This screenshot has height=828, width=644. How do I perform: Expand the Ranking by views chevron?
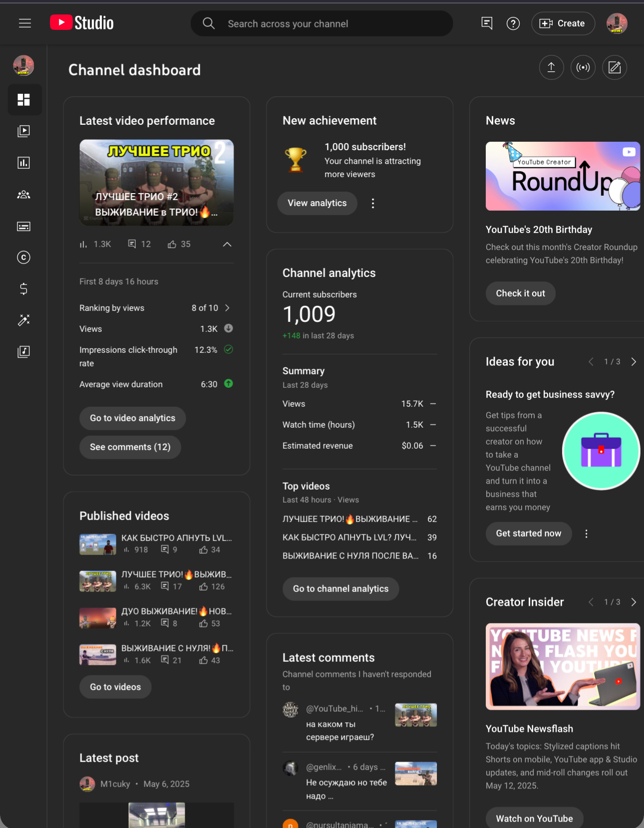[227, 308]
